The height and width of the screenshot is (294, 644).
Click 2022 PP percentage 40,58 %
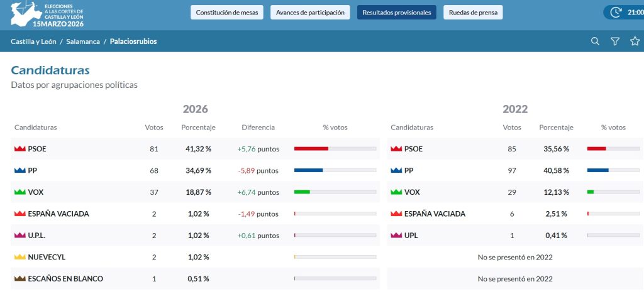[x=556, y=171]
